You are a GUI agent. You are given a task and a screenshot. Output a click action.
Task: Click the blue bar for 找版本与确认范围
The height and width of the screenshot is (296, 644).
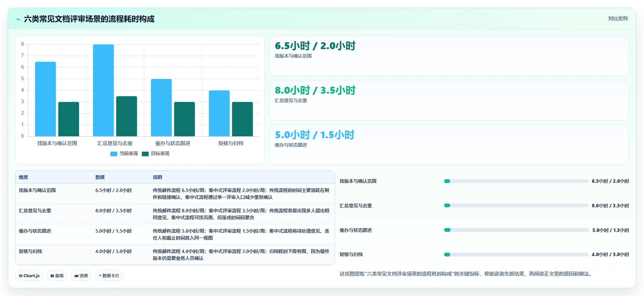[x=45, y=99]
